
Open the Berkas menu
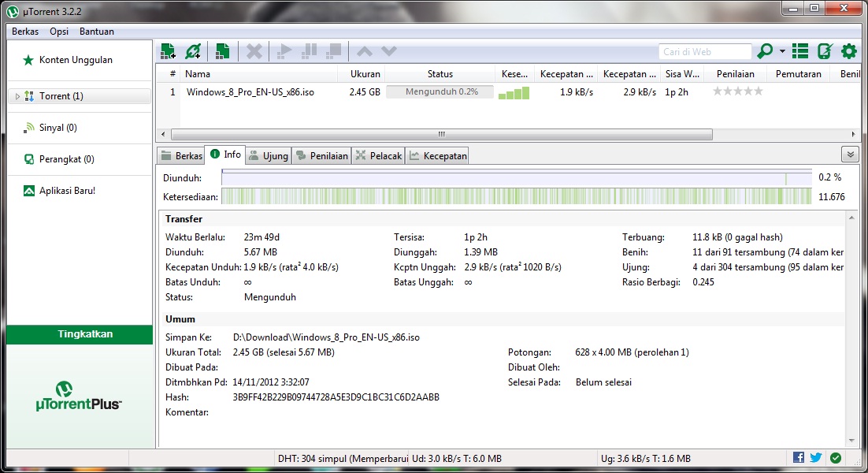(x=25, y=32)
